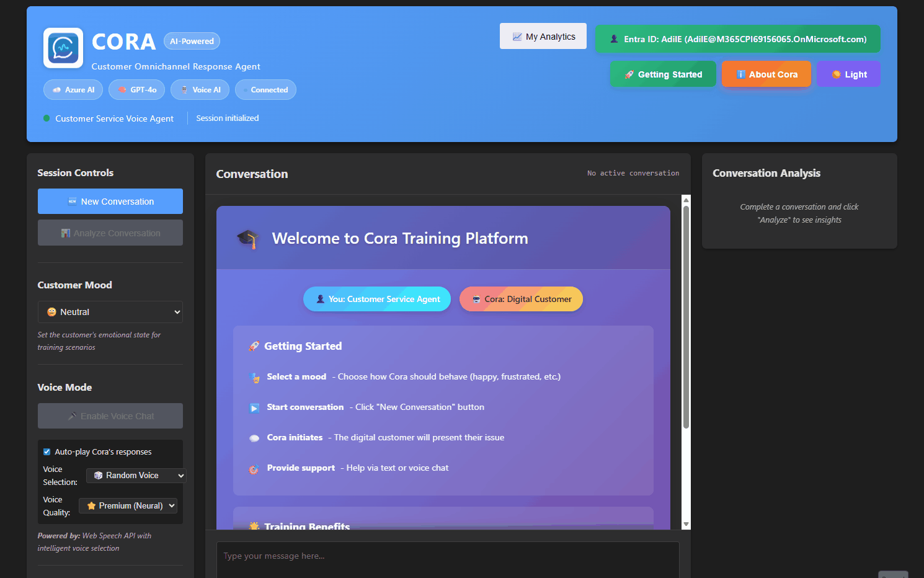Uncheck Auto-play Cora's responses checkbox

(47, 451)
